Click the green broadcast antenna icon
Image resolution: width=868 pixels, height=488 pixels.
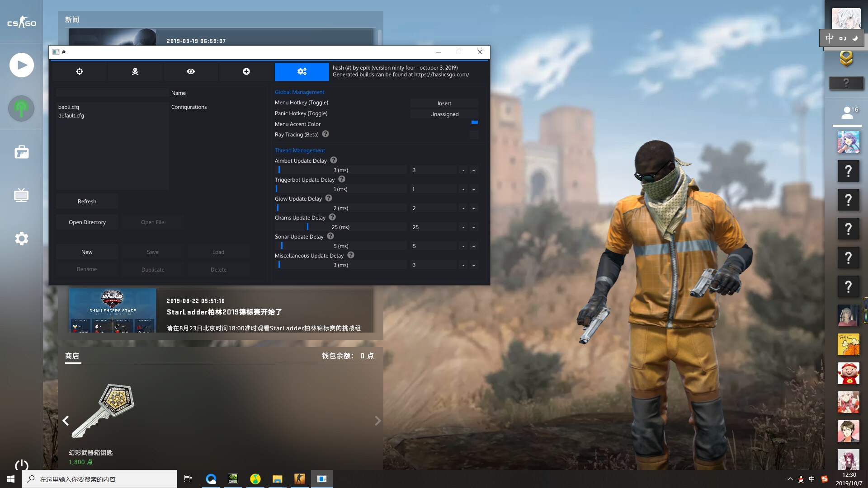(21, 108)
